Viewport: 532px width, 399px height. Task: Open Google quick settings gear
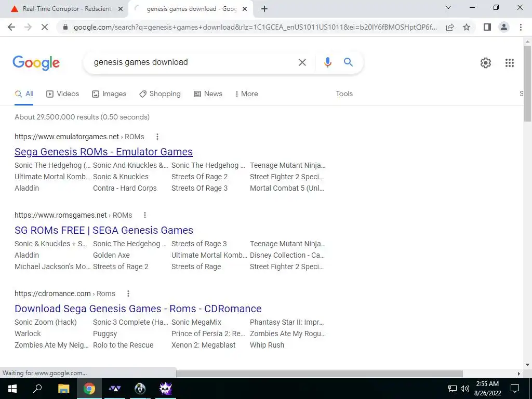pyautogui.click(x=486, y=63)
